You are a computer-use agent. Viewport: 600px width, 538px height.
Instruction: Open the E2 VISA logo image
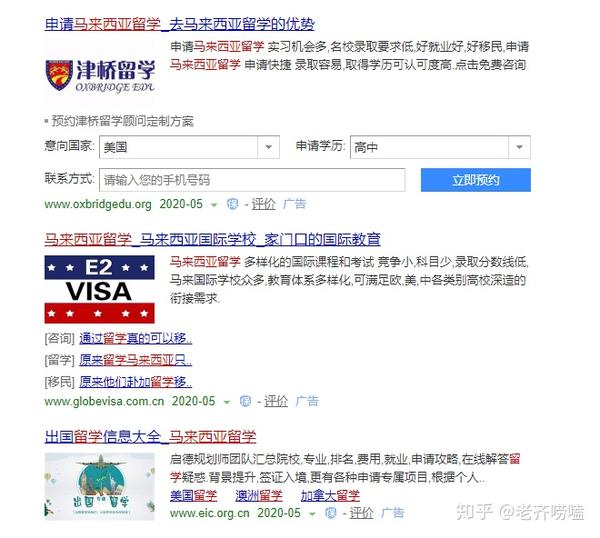pyautogui.click(x=99, y=290)
